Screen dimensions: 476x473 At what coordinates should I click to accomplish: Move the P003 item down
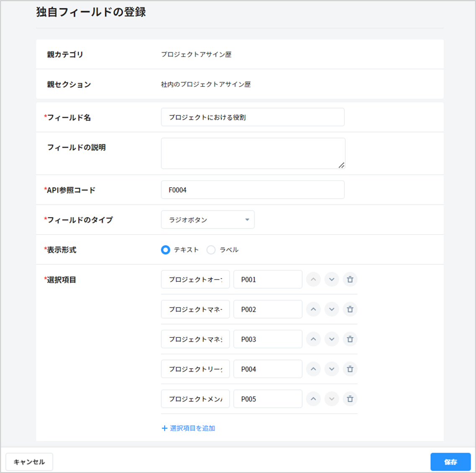click(x=331, y=339)
